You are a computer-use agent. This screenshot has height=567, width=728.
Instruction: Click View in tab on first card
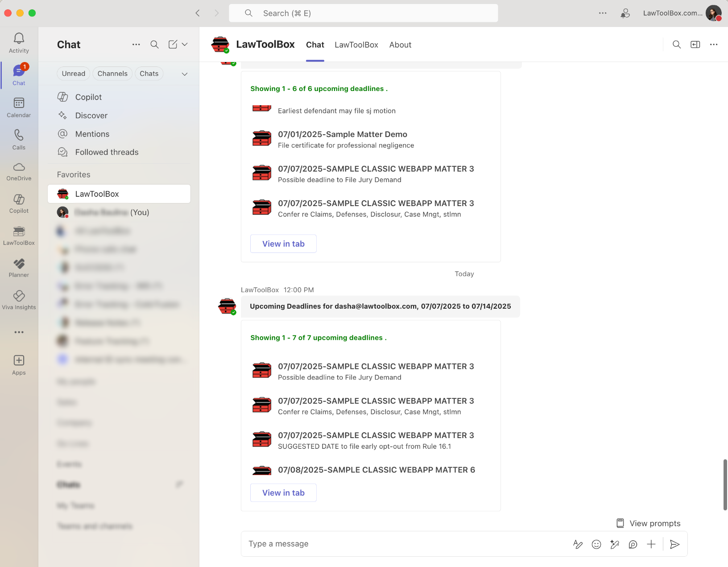pos(283,244)
